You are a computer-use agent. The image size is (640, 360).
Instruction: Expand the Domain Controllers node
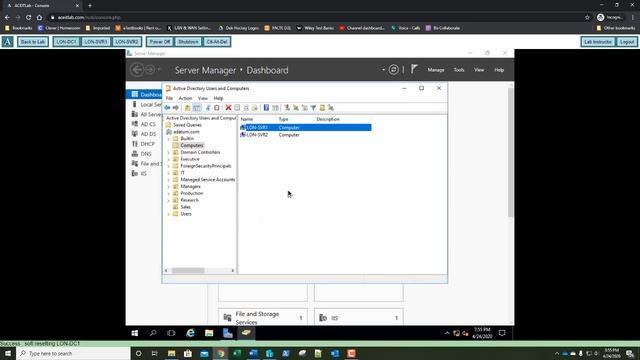[169, 152]
